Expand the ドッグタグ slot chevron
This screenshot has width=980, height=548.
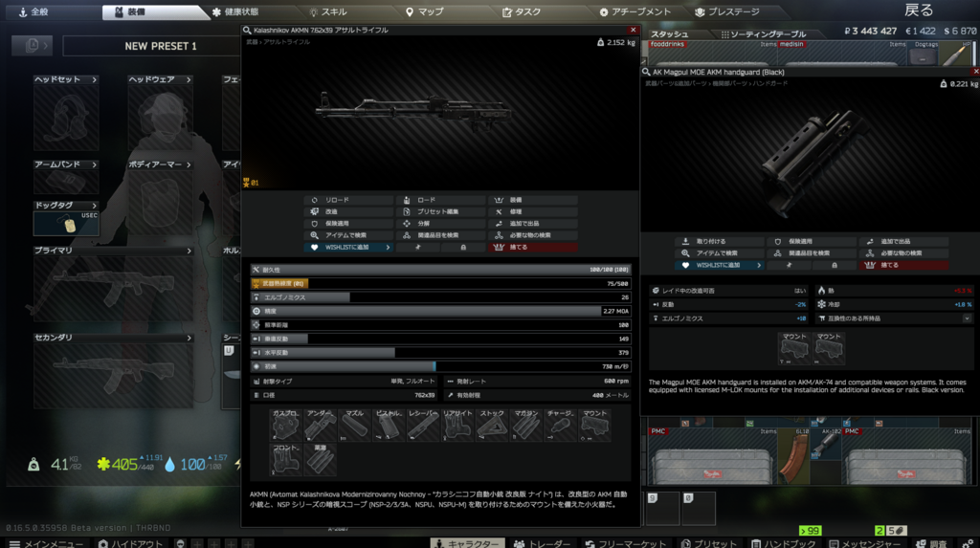95,206
